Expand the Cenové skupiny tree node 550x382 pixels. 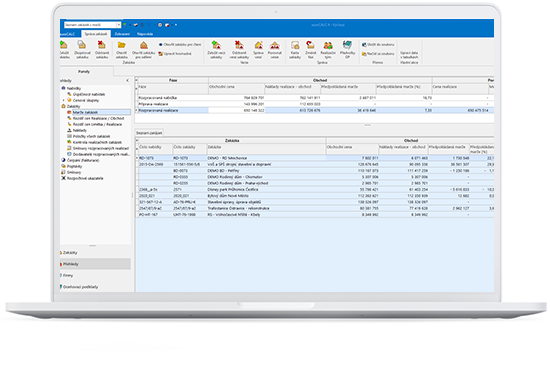[63, 100]
